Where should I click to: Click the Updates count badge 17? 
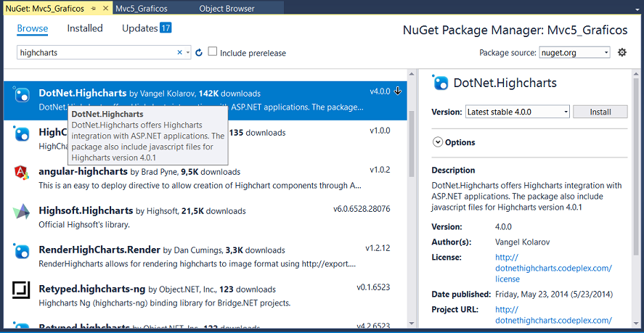click(166, 28)
